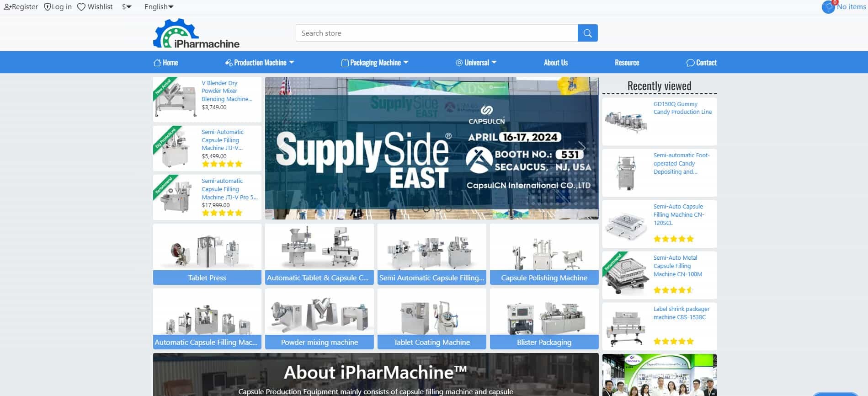Open Semi-automatic Foot-operated Candy Depositing link
The width and height of the screenshot is (868, 396).
(x=682, y=164)
